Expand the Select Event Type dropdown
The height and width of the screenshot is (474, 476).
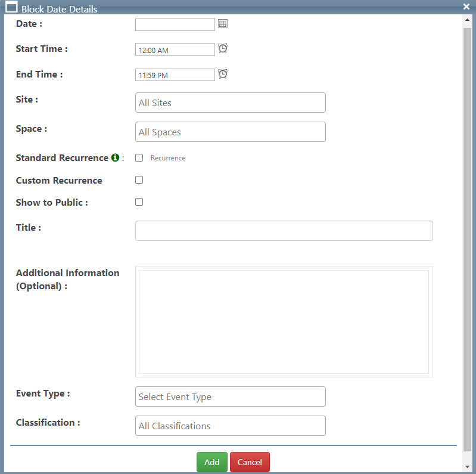coord(231,396)
